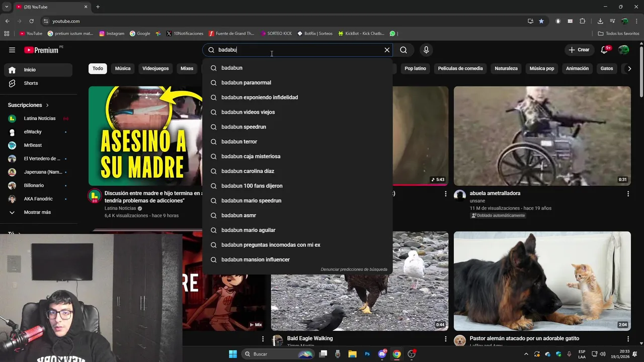Open the account avatar menu
Image resolution: width=644 pixels, height=362 pixels.
[x=624, y=50]
